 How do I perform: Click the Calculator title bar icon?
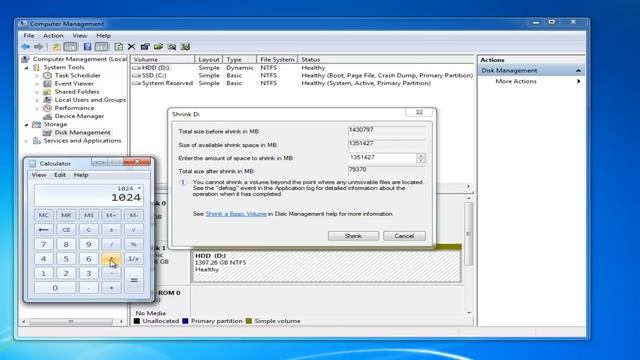(x=32, y=164)
